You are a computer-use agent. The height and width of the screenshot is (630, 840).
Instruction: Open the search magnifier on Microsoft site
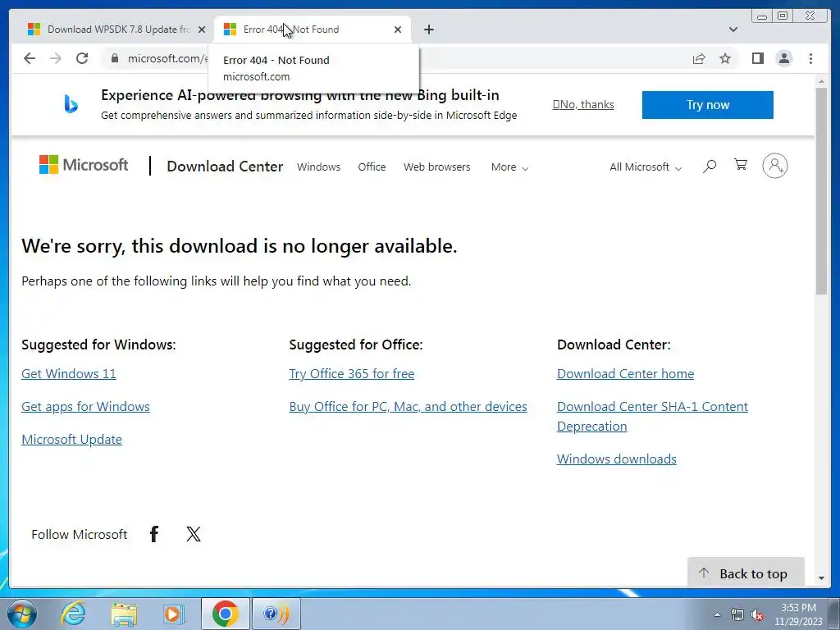tap(710, 166)
